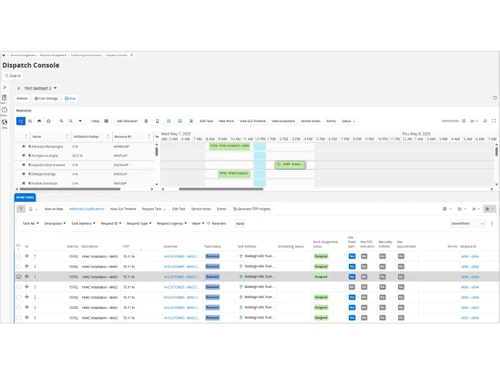Image resolution: width=500 pixels, height=375 pixels.
Task: Open Additional Qualifications link
Action: 86,209
